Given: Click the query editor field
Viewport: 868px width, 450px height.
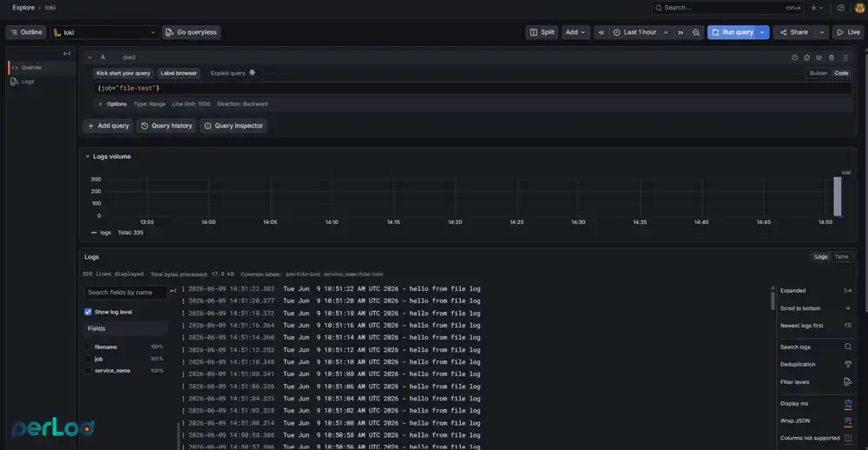Looking at the screenshot, I should [x=473, y=88].
